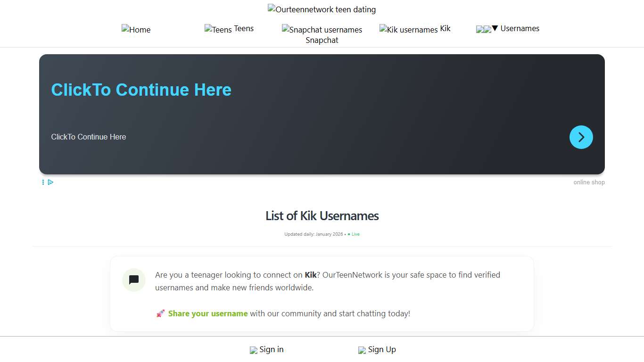The width and height of the screenshot is (644, 362).
Task: Click the Snapchat usernames icon
Action: pos(285,29)
